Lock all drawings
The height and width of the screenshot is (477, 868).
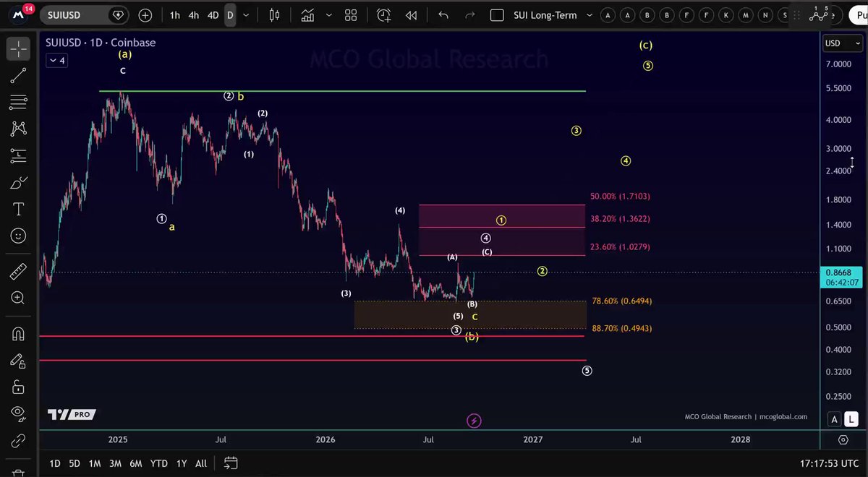click(18, 387)
